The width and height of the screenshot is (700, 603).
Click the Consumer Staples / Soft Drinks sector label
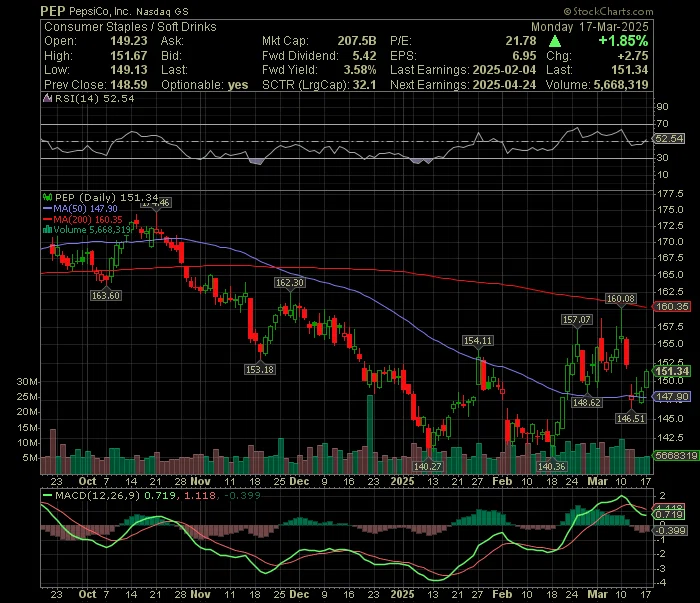pyautogui.click(x=130, y=27)
